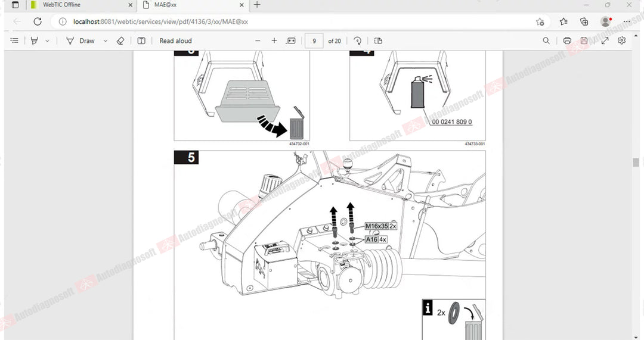Click the page number field
This screenshot has height=340, width=644.
[x=314, y=41]
